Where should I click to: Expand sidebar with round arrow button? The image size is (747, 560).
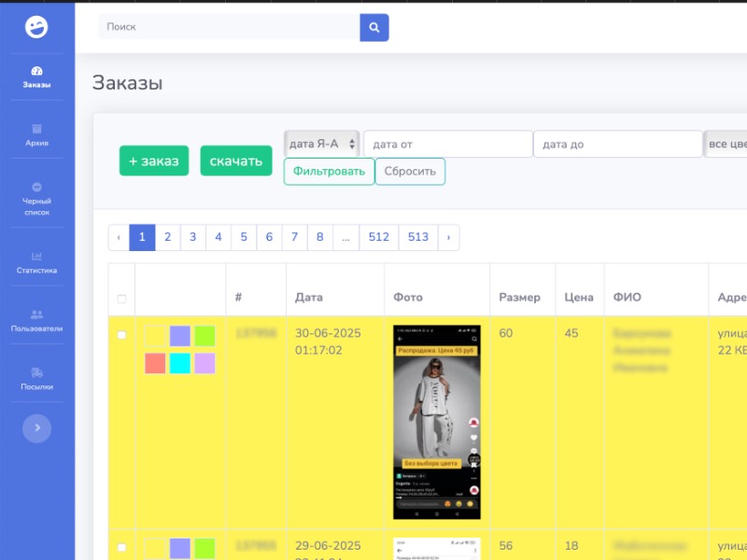[x=36, y=427]
